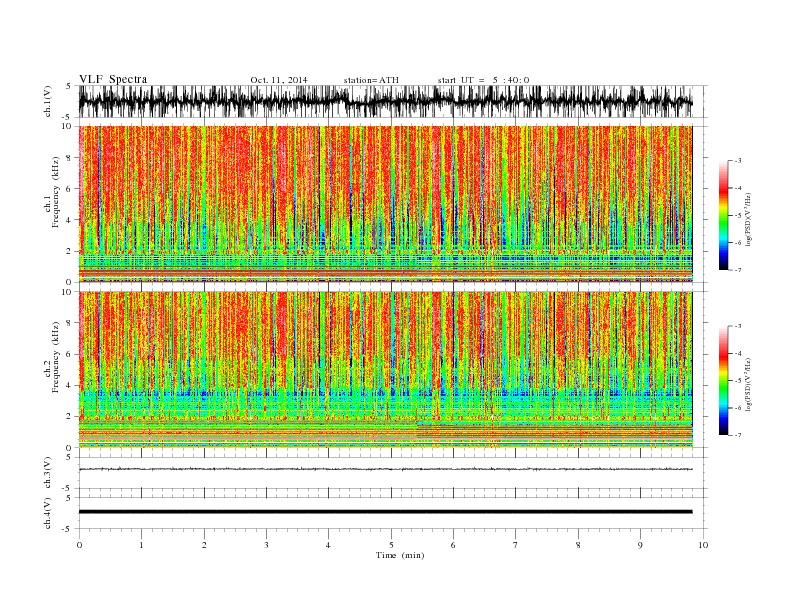Click the -5 label on ch.1 color bar
The image size is (792, 612).
[x=738, y=216]
